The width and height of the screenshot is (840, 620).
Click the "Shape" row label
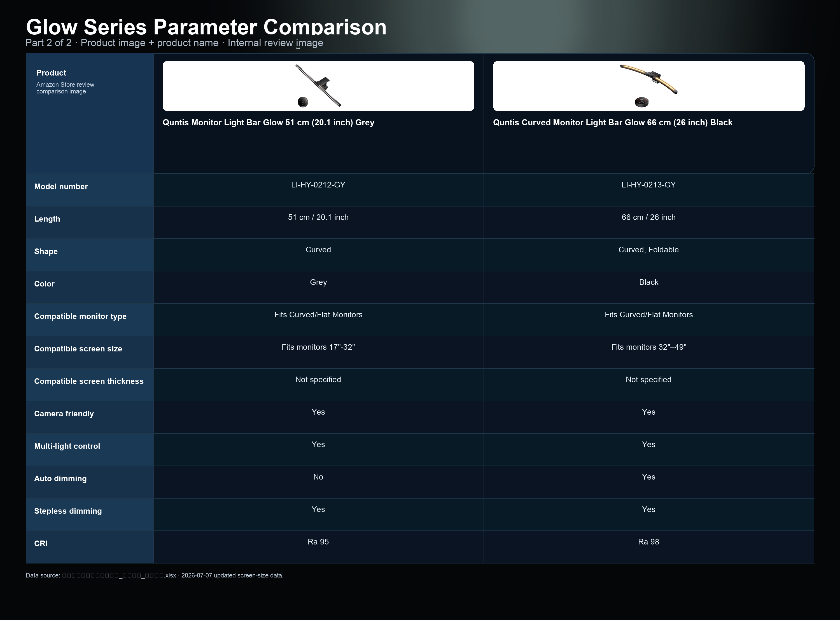click(x=46, y=252)
